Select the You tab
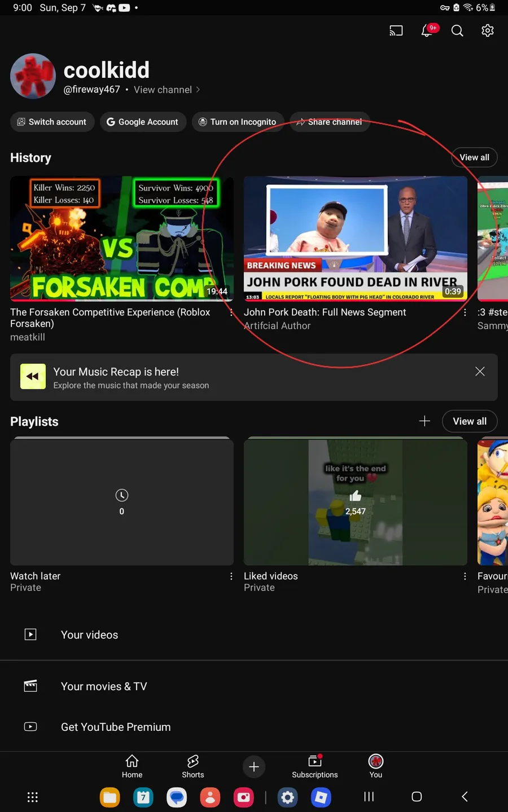This screenshot has height=812, width=508. coord(376,766)
